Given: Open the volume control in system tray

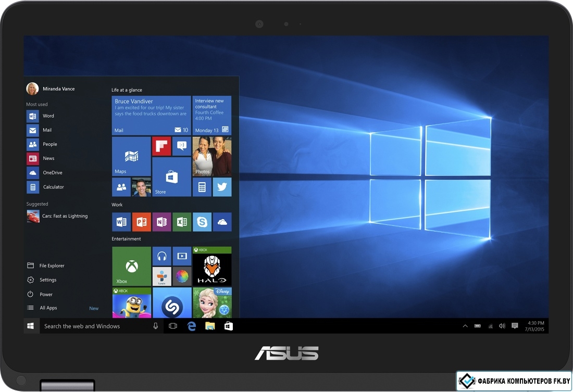Looking at the screenshot, I should [x=503, y=326].
